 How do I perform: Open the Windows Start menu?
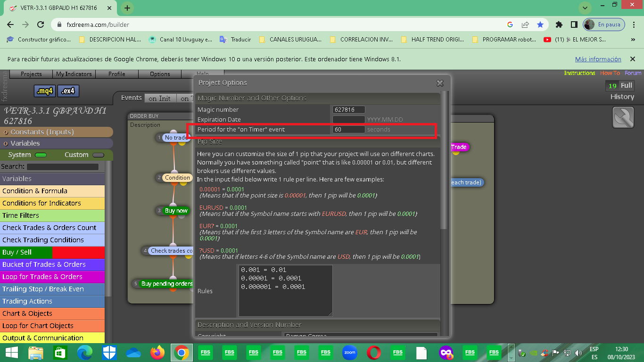tap(12, 352)
